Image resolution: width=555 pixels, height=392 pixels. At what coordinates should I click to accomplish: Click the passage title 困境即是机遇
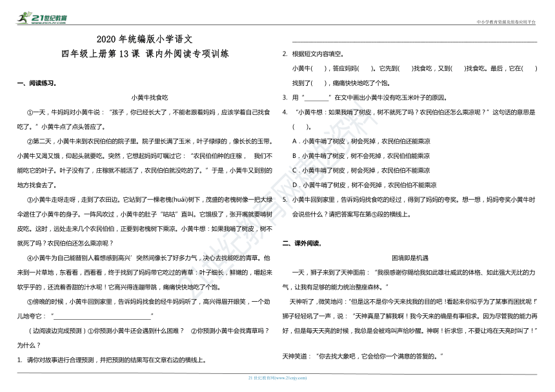pyautogui.click(x=410, y=258)
